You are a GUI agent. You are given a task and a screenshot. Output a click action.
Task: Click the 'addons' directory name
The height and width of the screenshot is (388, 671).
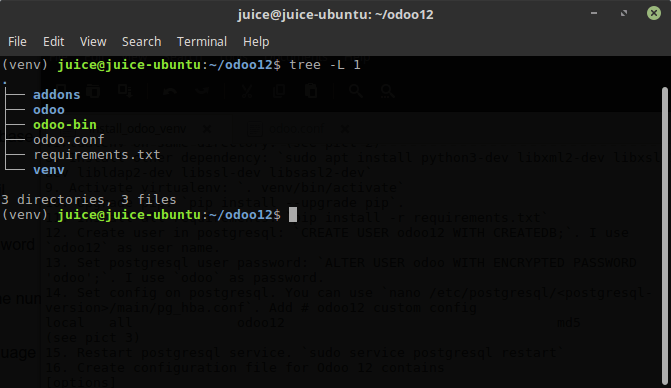(x=56, y=95)
